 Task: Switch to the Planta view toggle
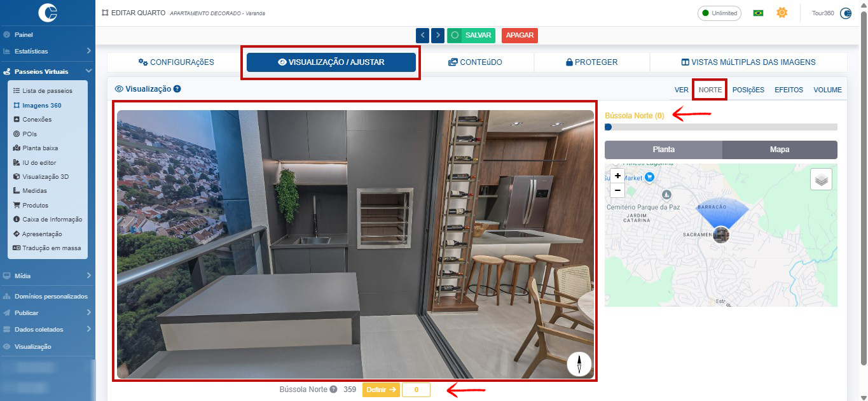(x=663, y=150)
